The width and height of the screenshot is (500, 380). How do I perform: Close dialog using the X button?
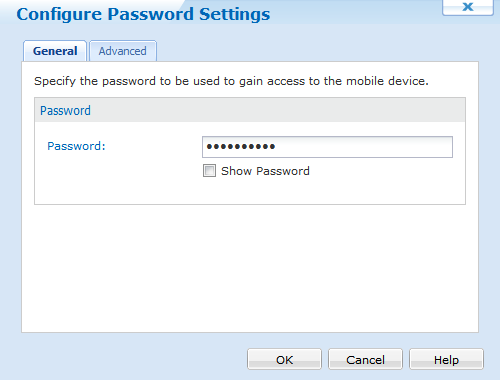tap(468, 7)
